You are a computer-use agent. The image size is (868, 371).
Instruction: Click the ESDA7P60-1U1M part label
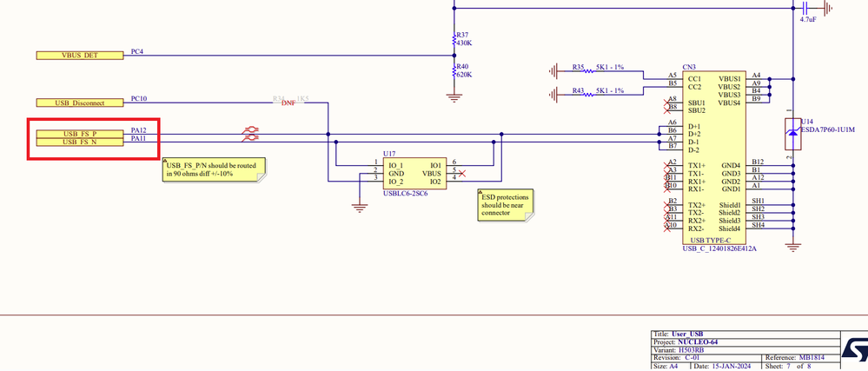coord(827,129)
